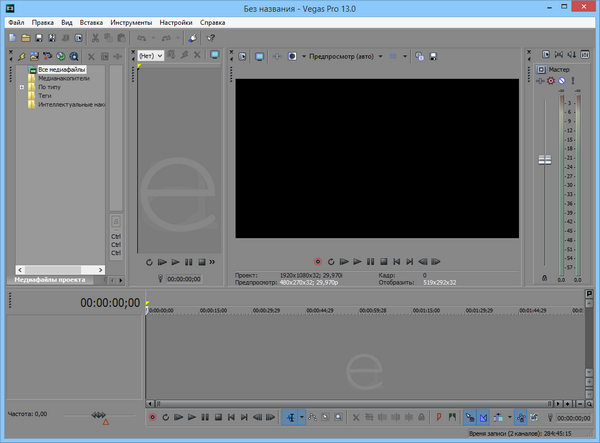
Task: Select the Все медиафайлы folder
Action: [x=62, y=70]
